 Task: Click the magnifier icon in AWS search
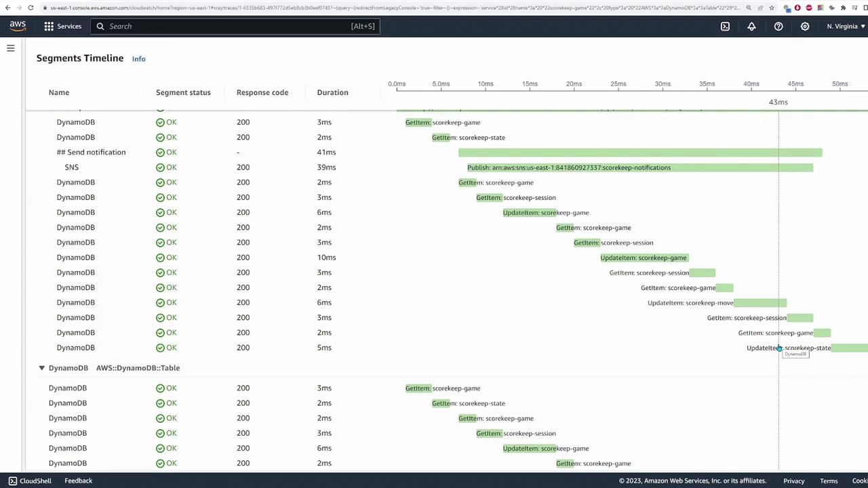[x=100, y=26]
